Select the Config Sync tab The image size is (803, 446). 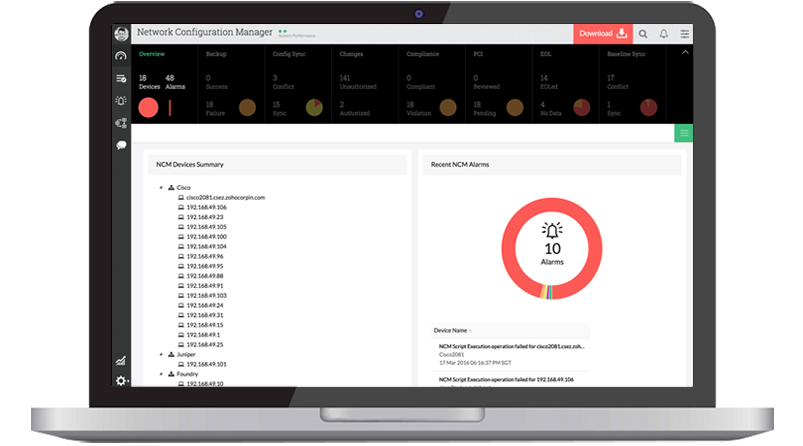[289, 54]
